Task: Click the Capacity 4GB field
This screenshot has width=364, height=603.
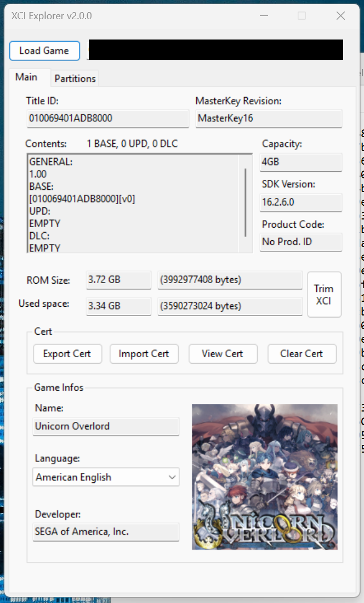Action: click(300, 162)
